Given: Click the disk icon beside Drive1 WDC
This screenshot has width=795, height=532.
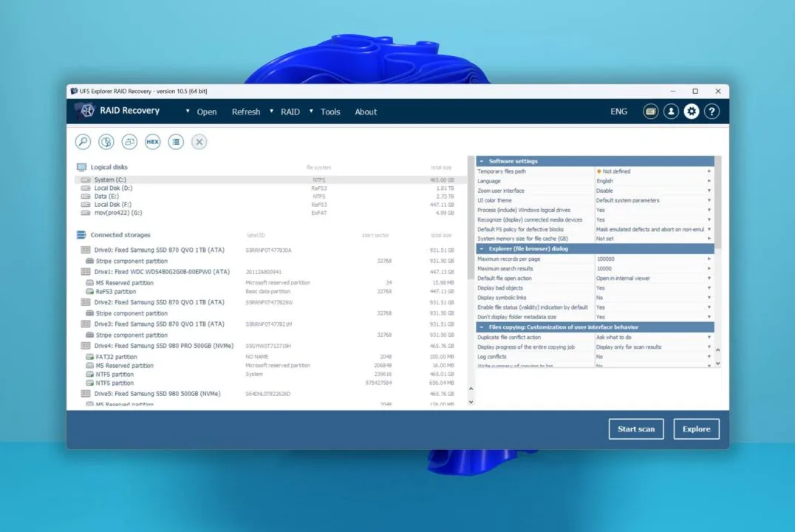Looking at the screenshot, I should pos(86,272).
